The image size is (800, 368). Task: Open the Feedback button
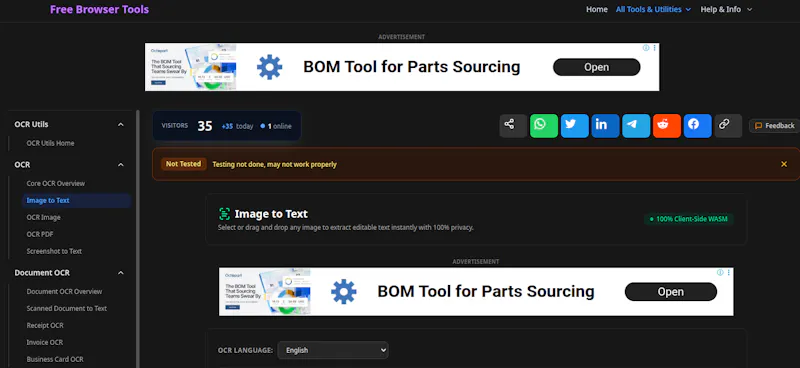(x=774, y=126)
